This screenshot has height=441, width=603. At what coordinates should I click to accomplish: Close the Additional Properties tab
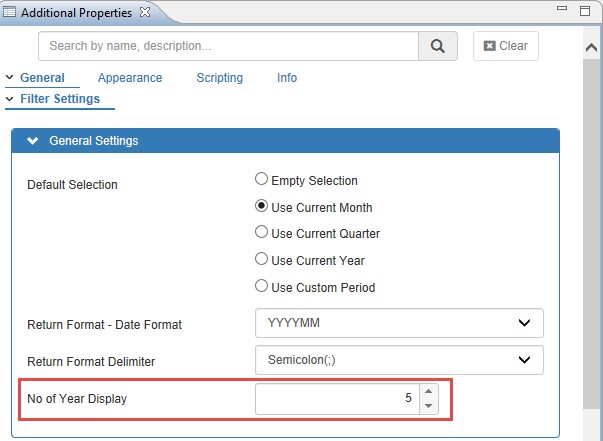[x=144, y=11]
